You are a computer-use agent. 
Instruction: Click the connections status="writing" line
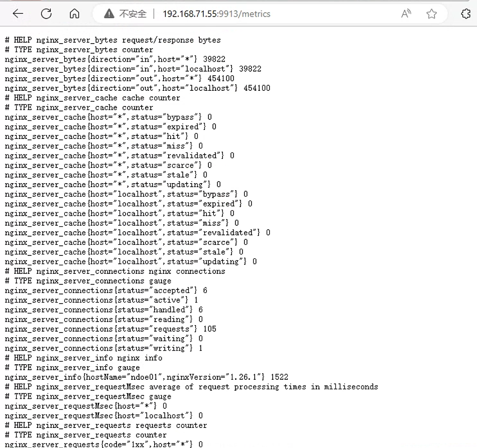point(104,348)
